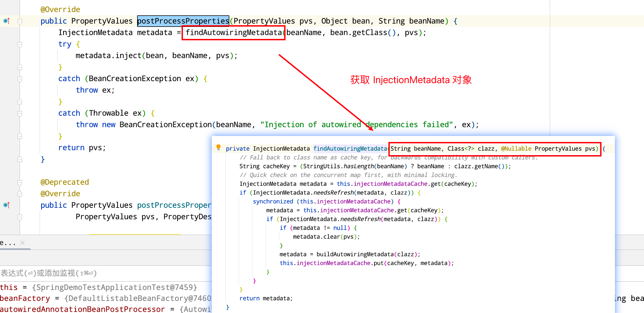The width and height of the screenshot is (644, 313).
Task: Select 'this = {SpringDemoTestApplicationTest@7459}' variable row
Action: 99,287
